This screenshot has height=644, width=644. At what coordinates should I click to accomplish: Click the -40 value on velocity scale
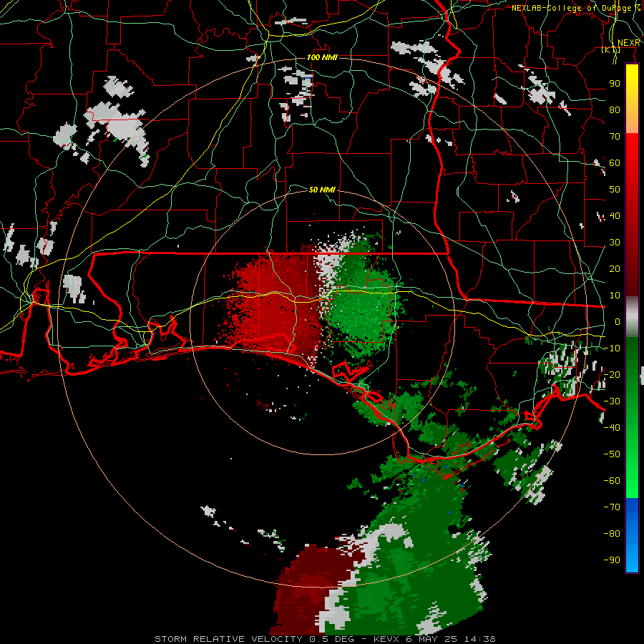(x=612, y=428)
